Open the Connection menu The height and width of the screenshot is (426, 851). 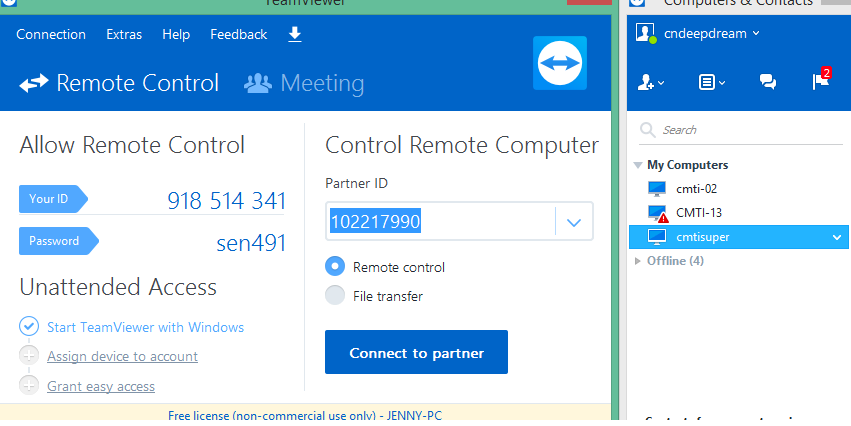point(51,34)
